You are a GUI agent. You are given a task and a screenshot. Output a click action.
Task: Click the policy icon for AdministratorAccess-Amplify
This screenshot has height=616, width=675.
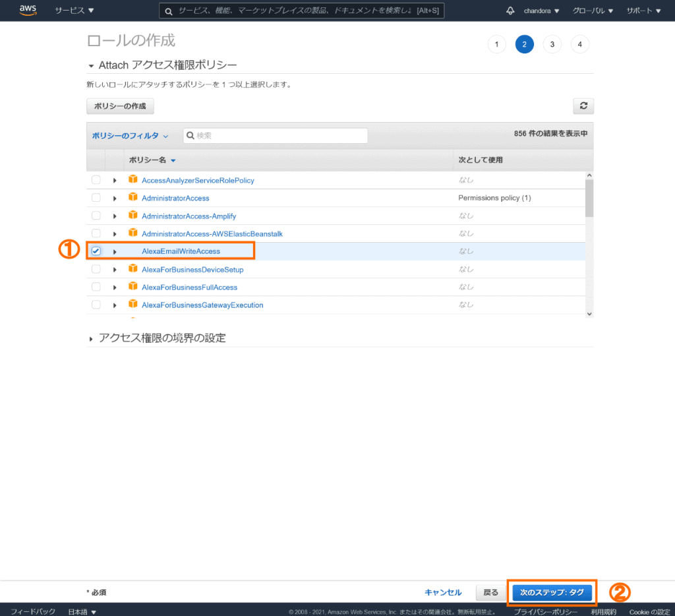click(x=133, y=215)
